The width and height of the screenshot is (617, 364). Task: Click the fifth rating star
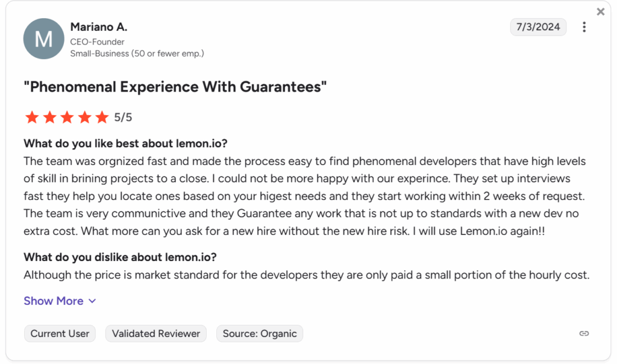click(x=102, y=117)
